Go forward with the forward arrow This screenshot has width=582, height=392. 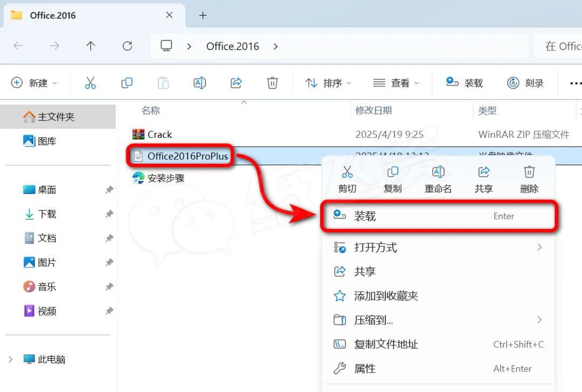click(x=54, y=46)
